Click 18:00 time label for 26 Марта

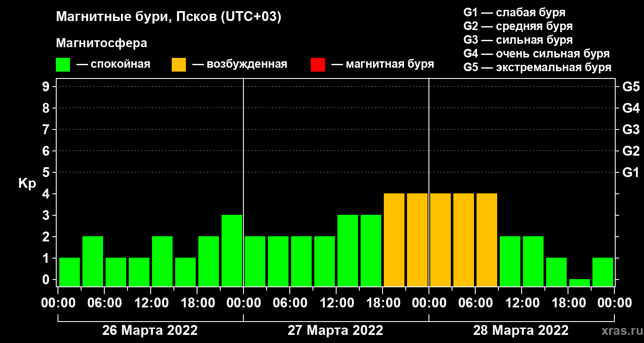click(197, 303)
